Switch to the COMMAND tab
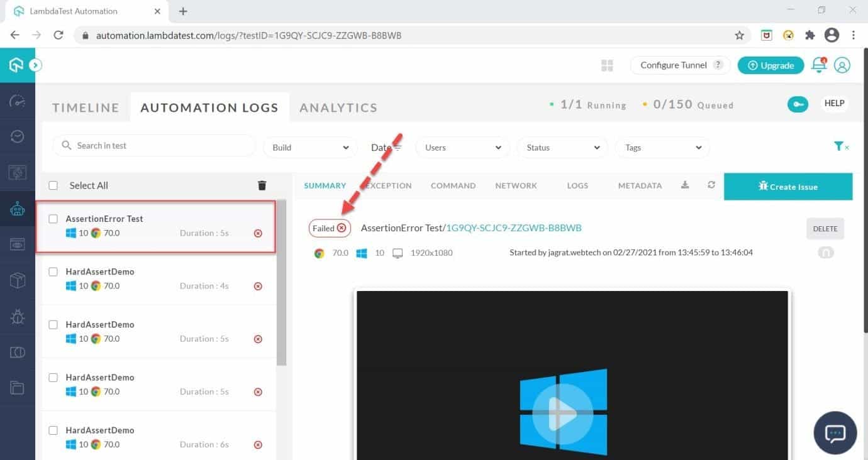 [x=453, y=185]
